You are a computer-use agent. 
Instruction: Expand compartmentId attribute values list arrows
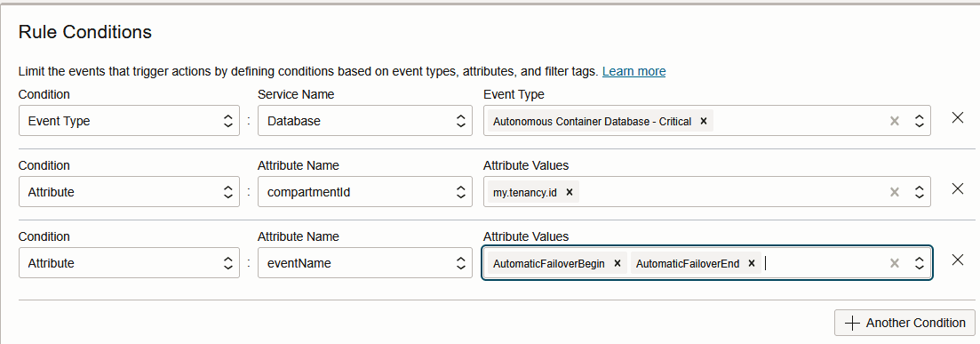coord(920,192)
